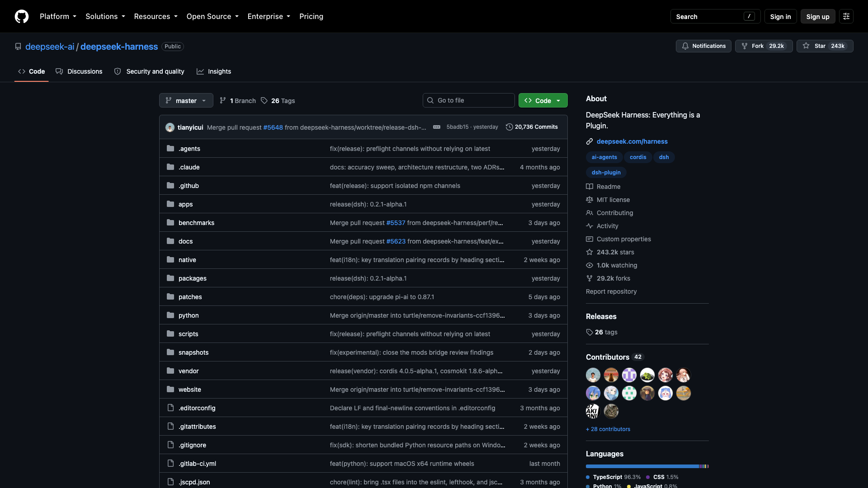
Task: Open the 26 tags link under Releases
Action: [602, 332]
